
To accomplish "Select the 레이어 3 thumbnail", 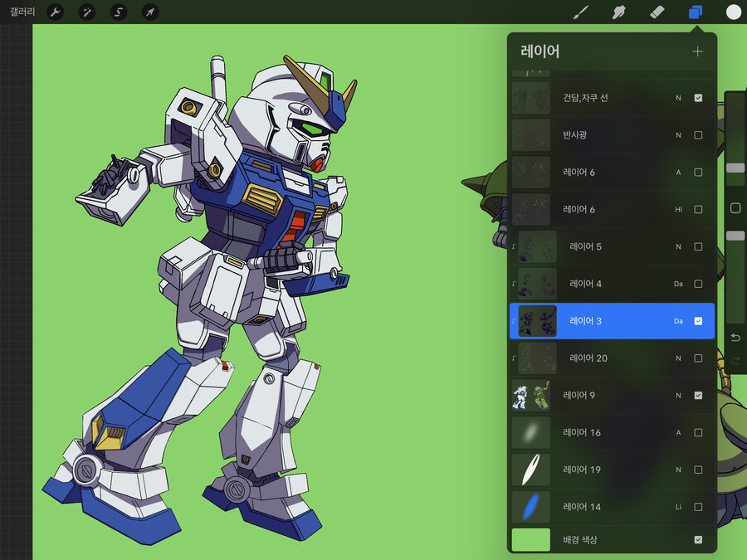I will [x=537, y=321].
